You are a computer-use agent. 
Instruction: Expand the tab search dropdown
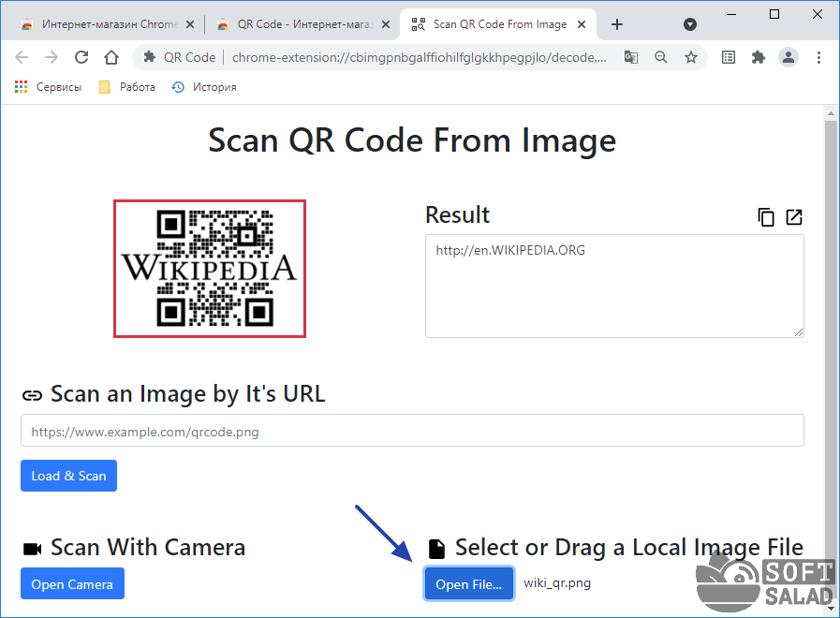pyautogui.click(x=690, y=24)
